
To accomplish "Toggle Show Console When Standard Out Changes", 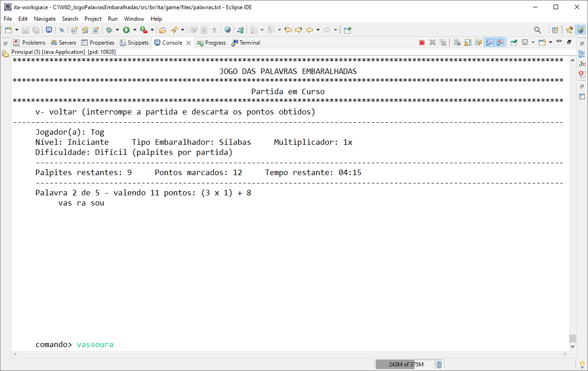I will pos(489,42).
